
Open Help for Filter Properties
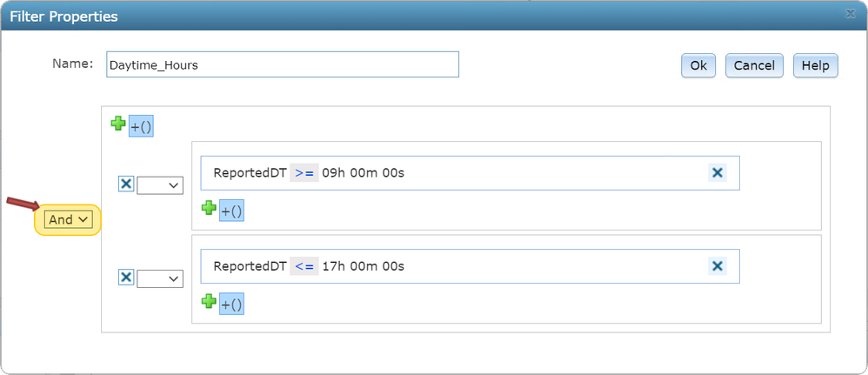(815, 65)
